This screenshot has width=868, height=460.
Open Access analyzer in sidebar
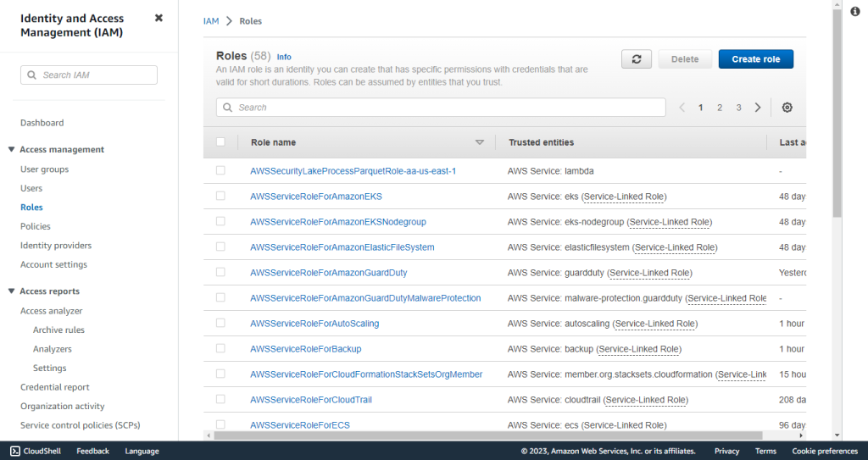52,311
